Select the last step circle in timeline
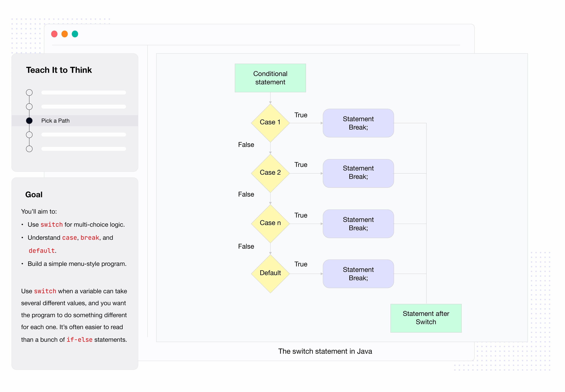This screenshot has width=565, height=392. [29, 149]
